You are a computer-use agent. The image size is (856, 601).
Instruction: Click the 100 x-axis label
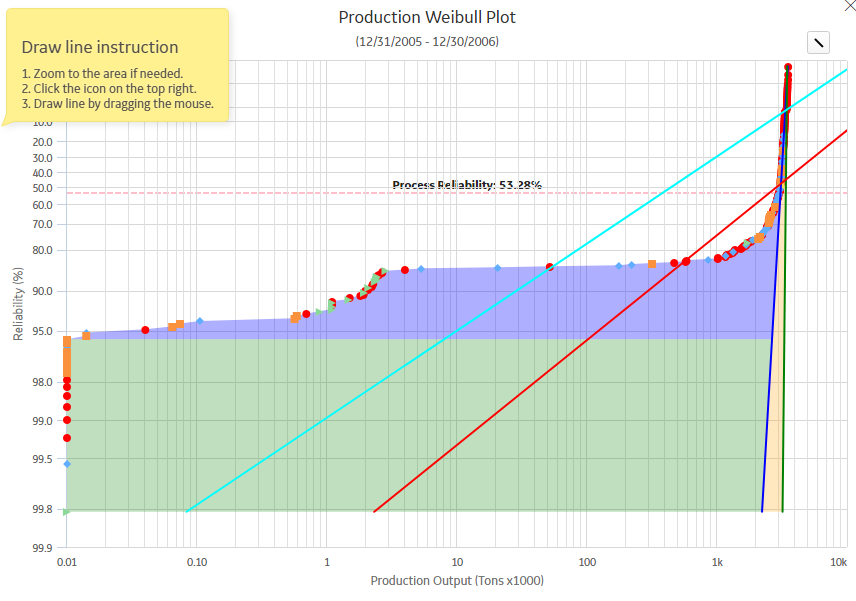(x=587, y=562)
